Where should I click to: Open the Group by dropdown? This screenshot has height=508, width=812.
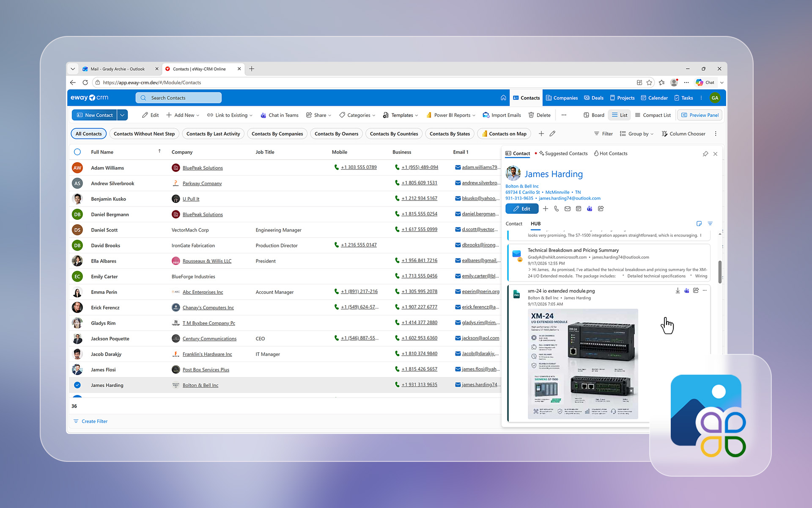tap(636, 134)
